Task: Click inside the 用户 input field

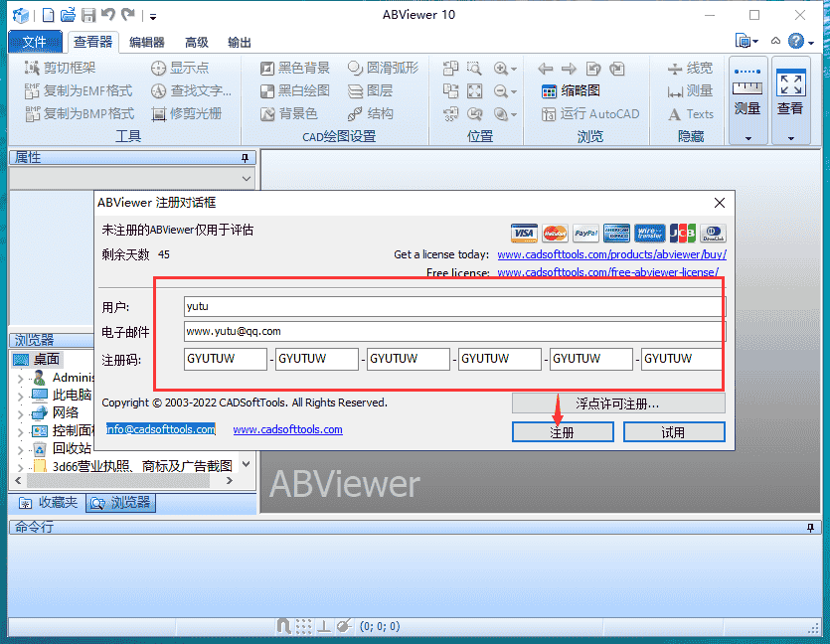Action: [x=454, y=306]
